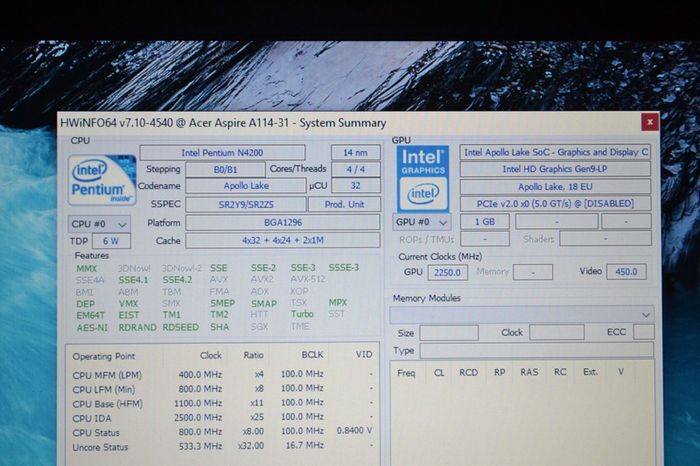700x466 pixels.
Task: Click the EM64T feature label
Action: pos(91,315)
